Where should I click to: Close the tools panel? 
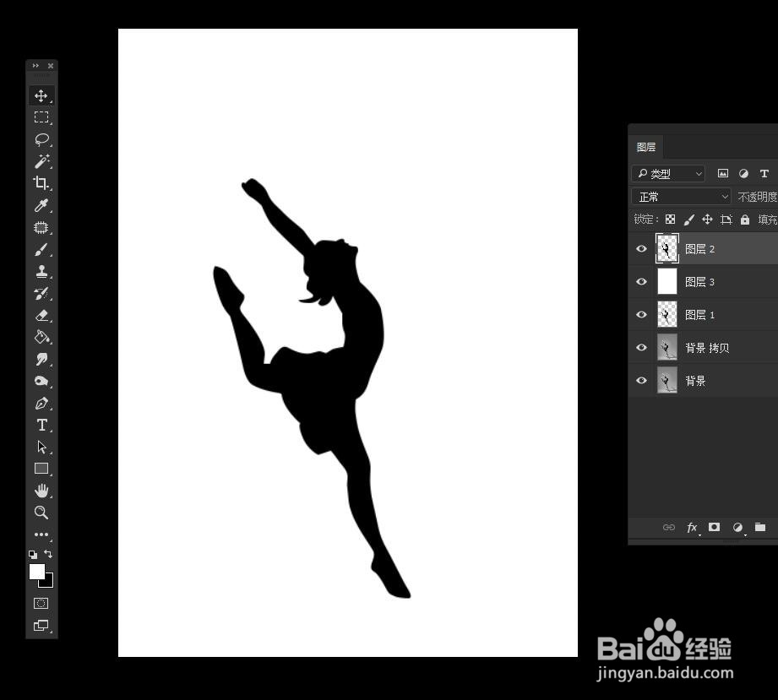click(x=51, y=66)
